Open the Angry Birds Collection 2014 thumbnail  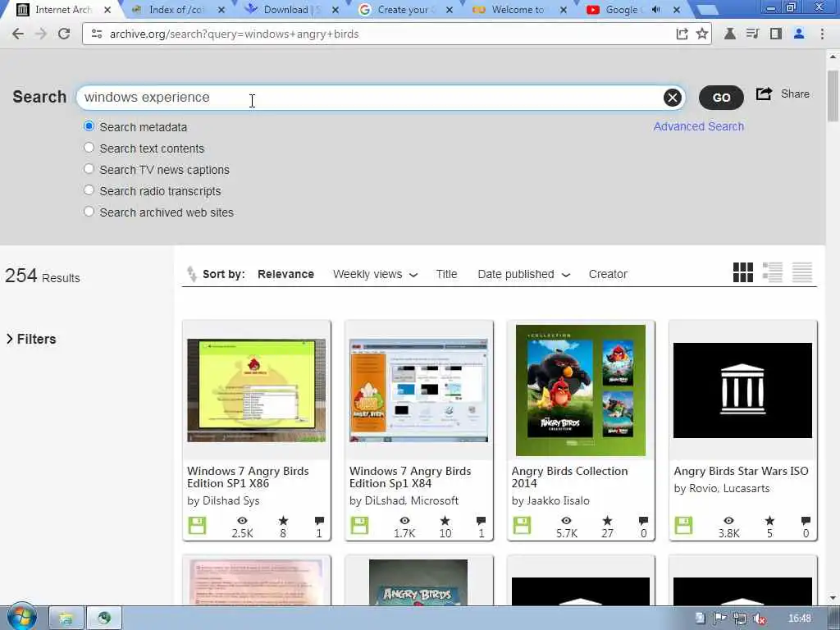coord(581,390)
